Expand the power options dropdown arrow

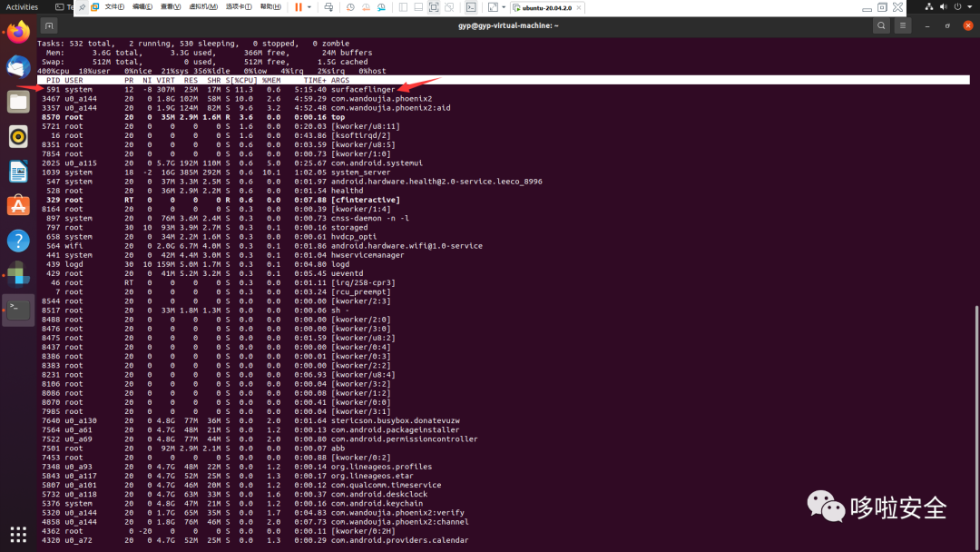click(309, 7)
